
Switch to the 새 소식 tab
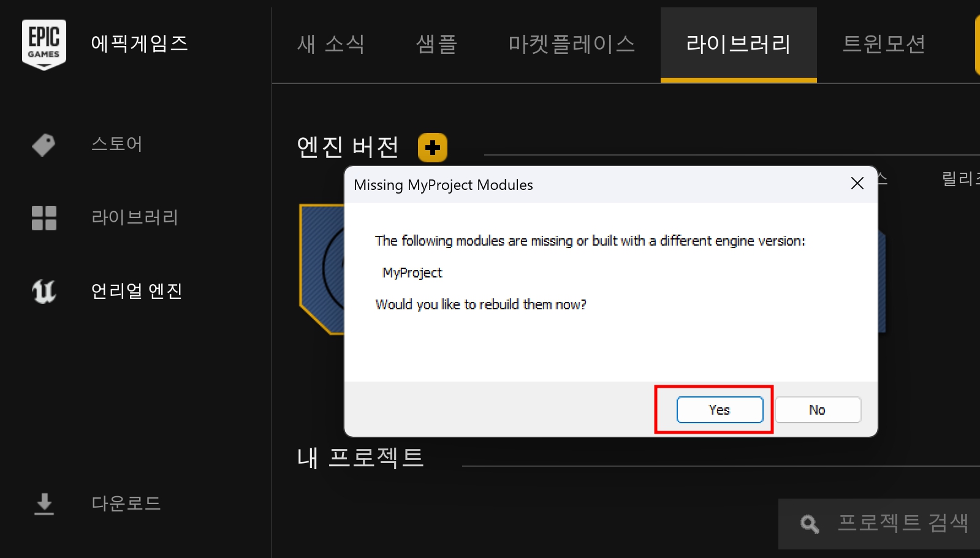click(x=331, y=44)
